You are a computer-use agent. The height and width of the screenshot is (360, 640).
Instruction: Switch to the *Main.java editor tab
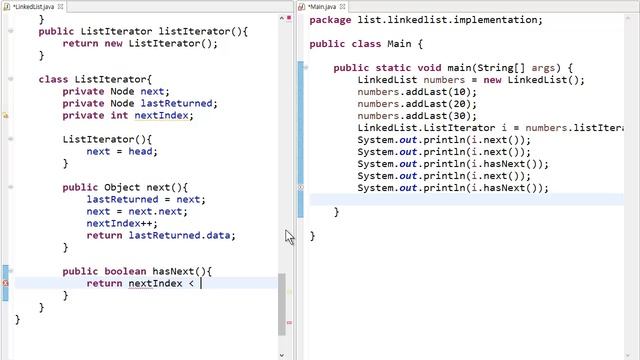click(x=322, y=7)
